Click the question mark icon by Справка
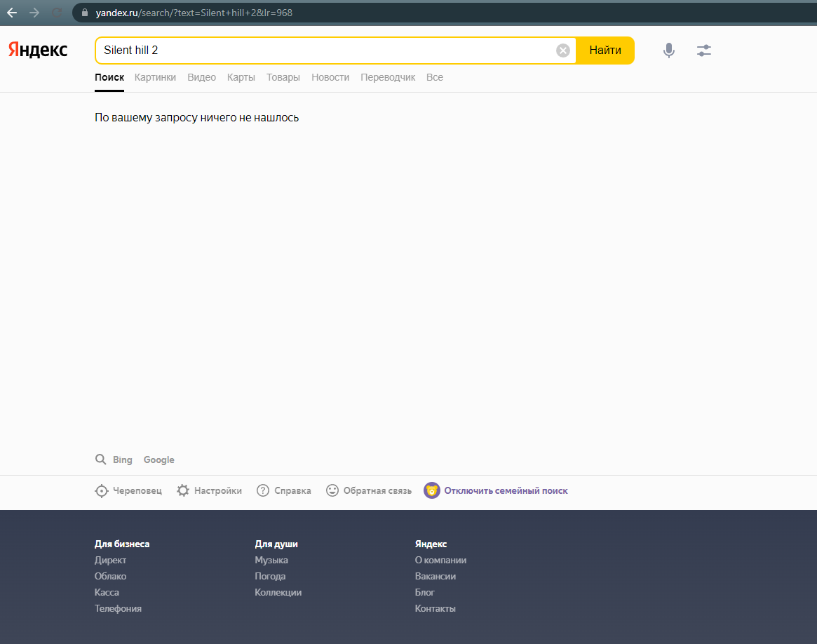This screenshot has width=817, height=644. [263, 490]
